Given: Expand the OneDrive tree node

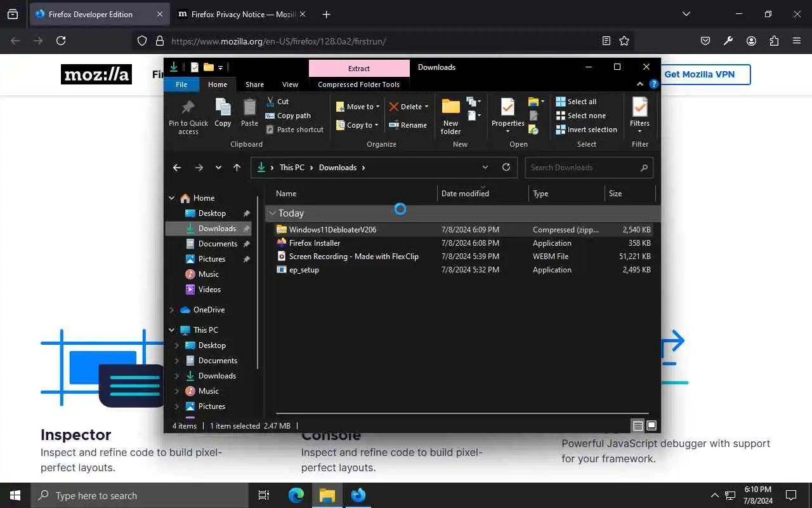Looking at the screenshot, I should pos(172,310).
